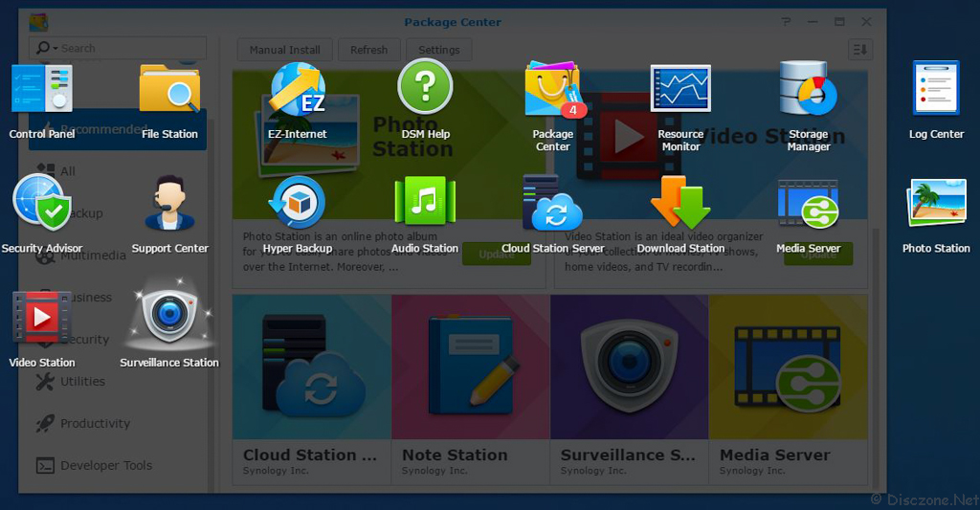Update the Video Station package

818,254
